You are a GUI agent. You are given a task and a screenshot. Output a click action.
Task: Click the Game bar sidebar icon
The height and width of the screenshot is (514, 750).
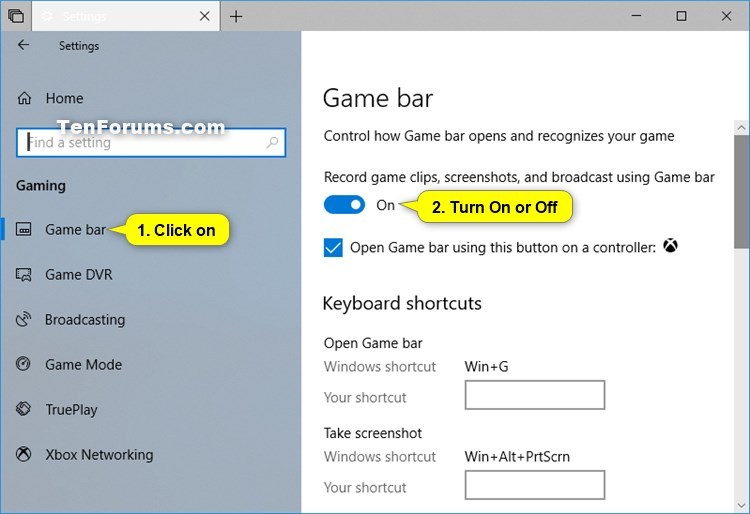23,229
